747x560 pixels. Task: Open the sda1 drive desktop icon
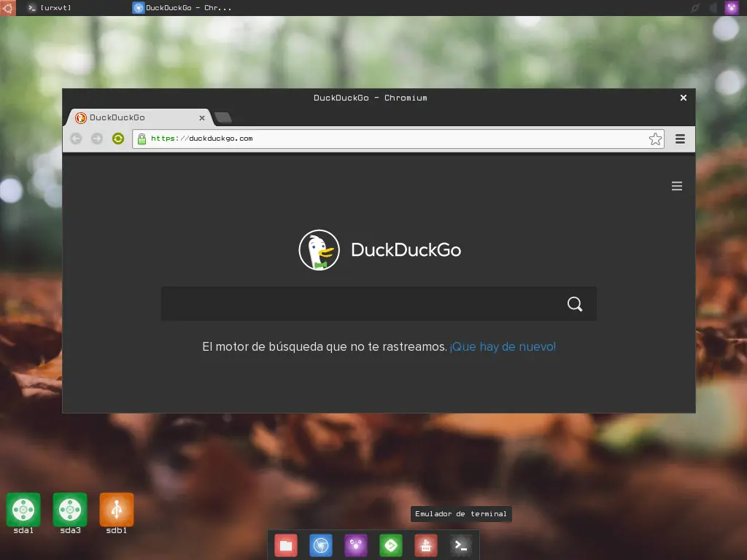pyautogui.click(x=23, y=513)
